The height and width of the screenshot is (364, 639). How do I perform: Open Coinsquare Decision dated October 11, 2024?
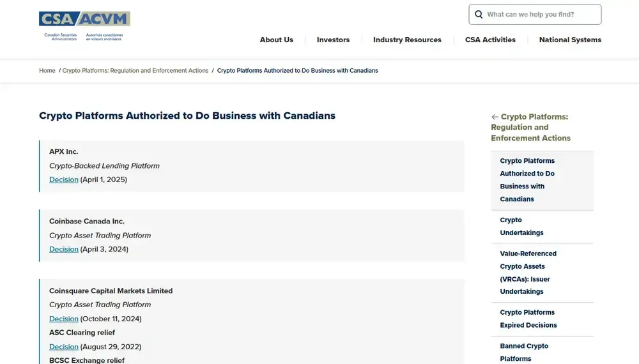pos(63,319)
